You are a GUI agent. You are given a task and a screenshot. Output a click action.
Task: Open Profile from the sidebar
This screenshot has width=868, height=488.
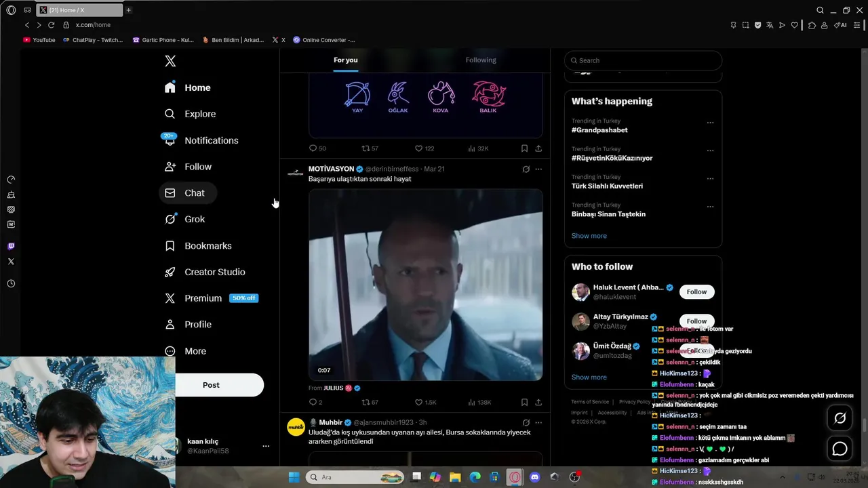coord(189,325)
